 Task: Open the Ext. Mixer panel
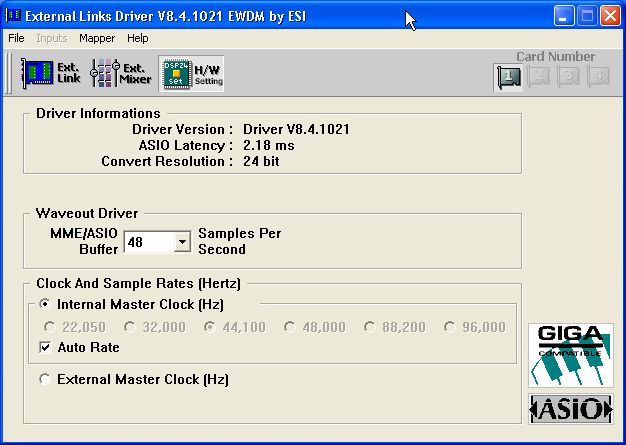[121, 73]
